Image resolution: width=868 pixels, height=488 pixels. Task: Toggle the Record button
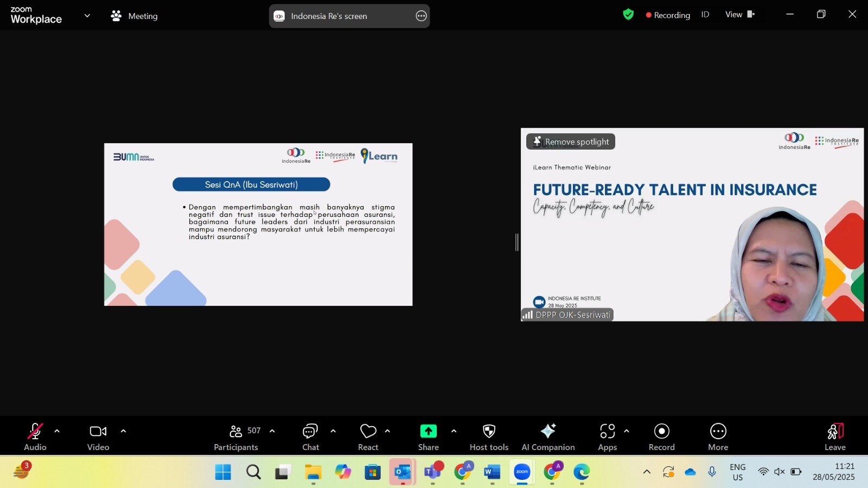(662, 436)
